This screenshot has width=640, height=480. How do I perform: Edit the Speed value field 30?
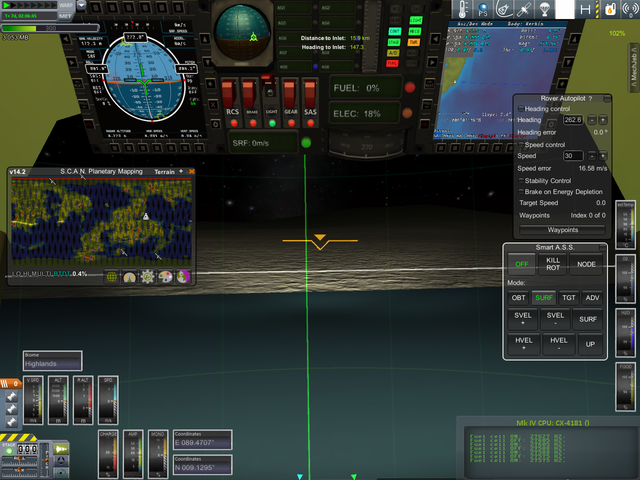[x=573, y=156]
